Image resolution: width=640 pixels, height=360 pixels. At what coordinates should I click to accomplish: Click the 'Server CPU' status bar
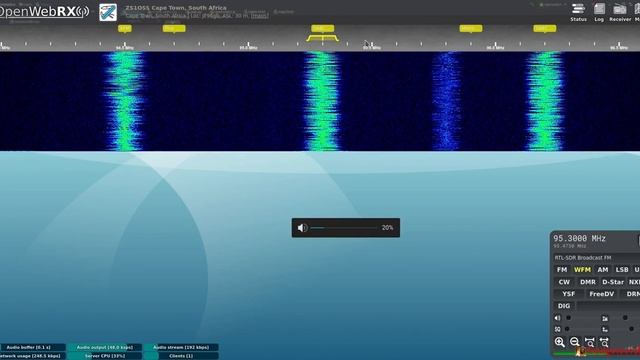104,356
